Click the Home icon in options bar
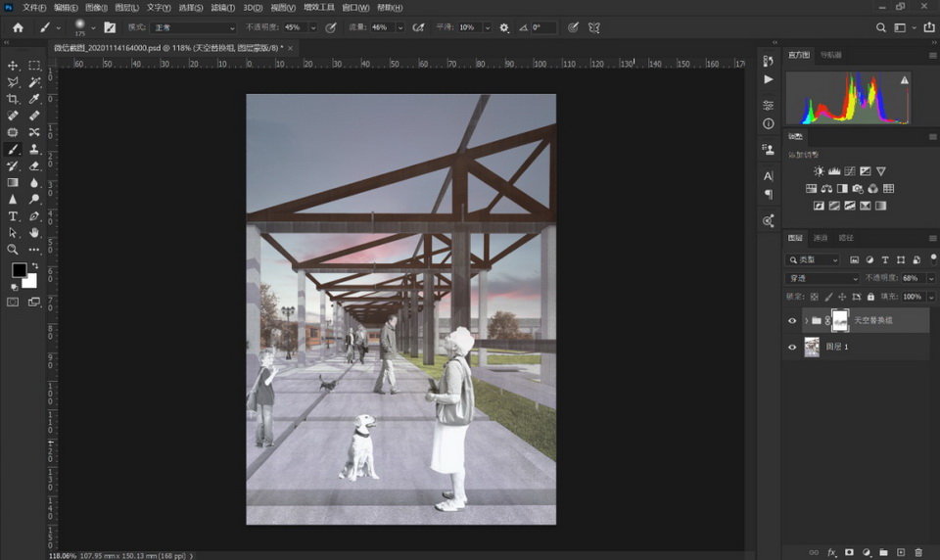The width and height of the screenshot is (940, 560). pos(18,27)
